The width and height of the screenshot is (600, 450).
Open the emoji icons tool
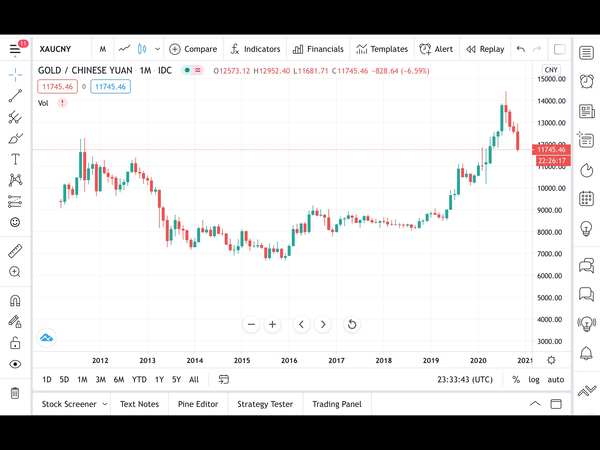15,222
